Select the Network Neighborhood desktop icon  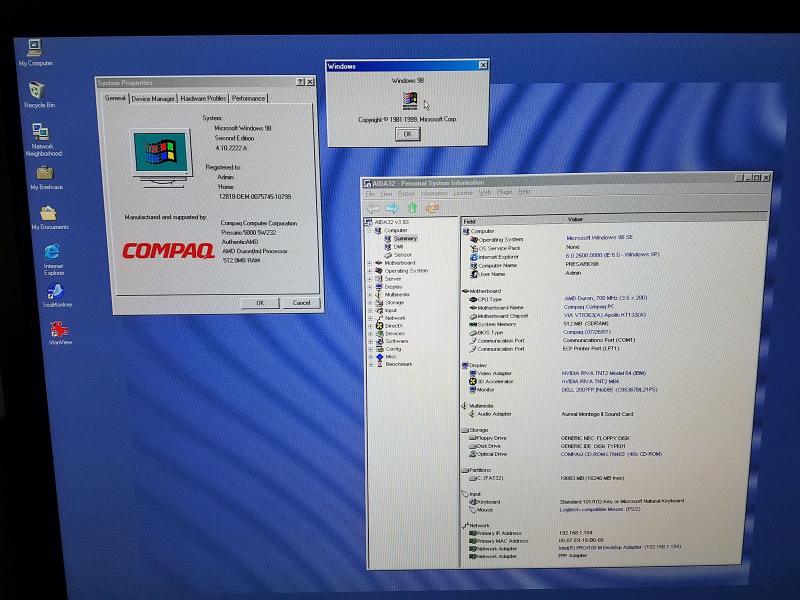[x=42, y=140]
